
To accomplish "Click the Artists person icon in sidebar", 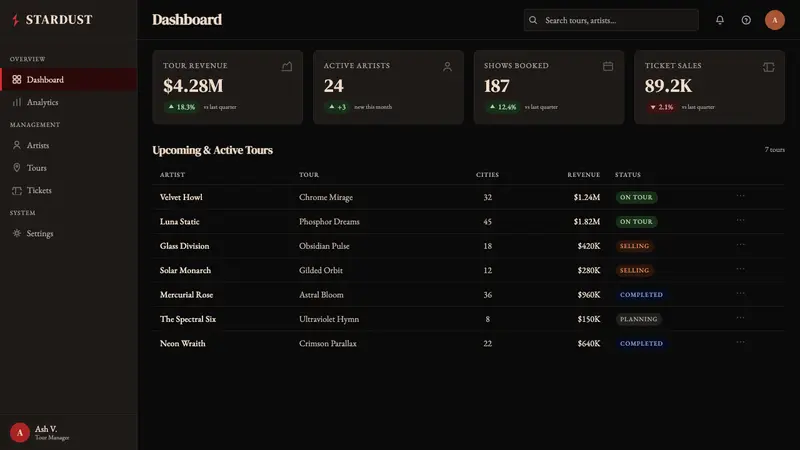I will (17, 145).
